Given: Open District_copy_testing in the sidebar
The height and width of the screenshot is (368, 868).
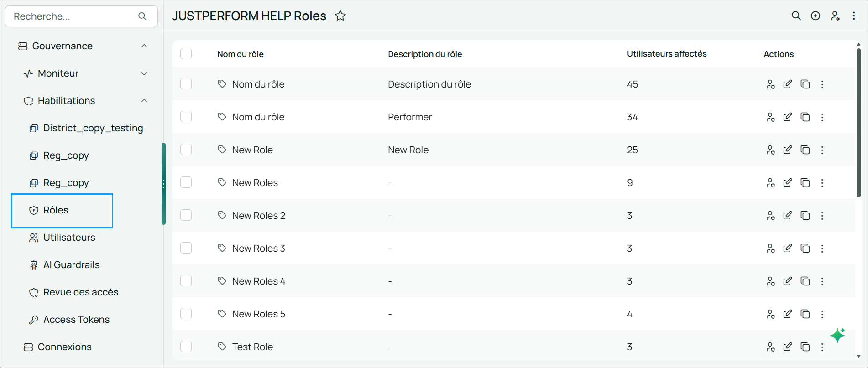Looking at the screenshot, I should [x=93, y=128].
